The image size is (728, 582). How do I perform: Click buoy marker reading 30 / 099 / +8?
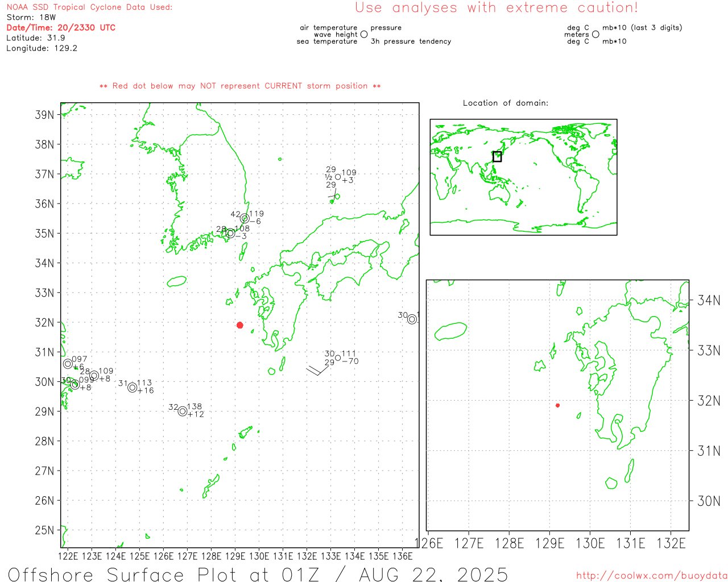click(x=75, y=385)
